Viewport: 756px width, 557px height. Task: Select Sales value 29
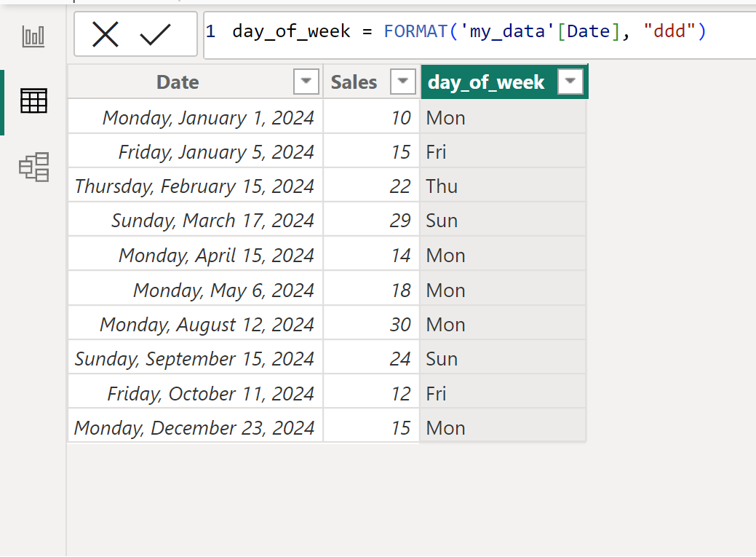tap(371, 221)
